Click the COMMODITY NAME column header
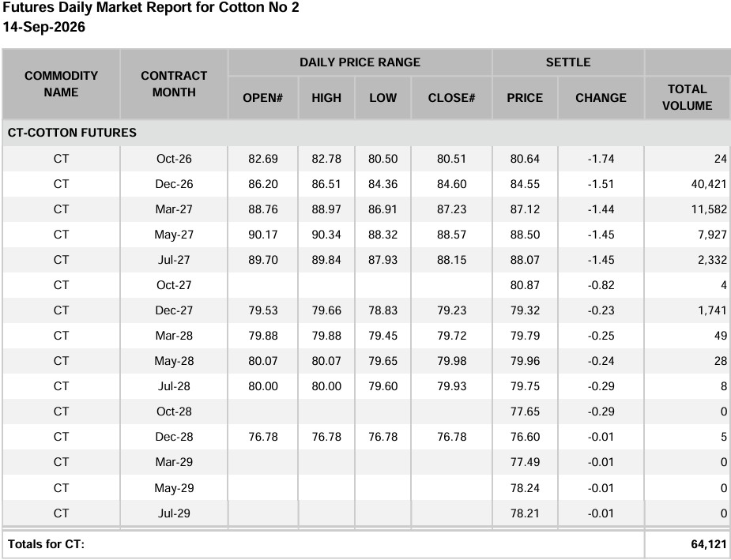 click(x=61, y=84)
